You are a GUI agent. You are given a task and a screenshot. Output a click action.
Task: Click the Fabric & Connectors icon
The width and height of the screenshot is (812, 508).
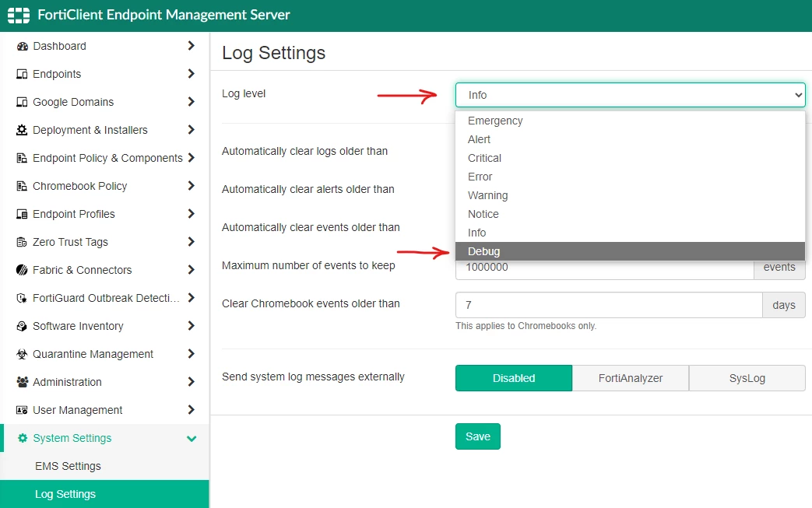[x=22, y=270]
